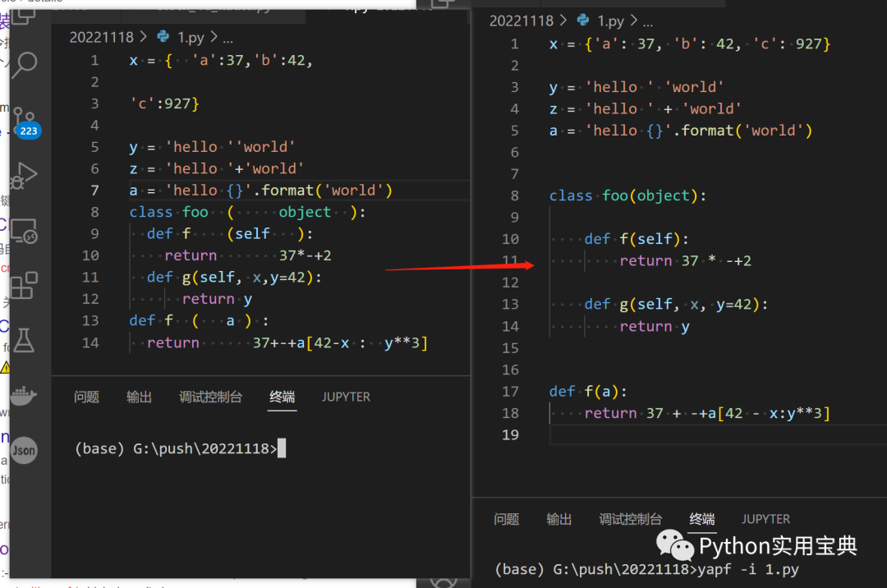Switch to 调试控制台 tab in right panel
The width and height of the screenshot is (887, 588).
click(630, 519)
